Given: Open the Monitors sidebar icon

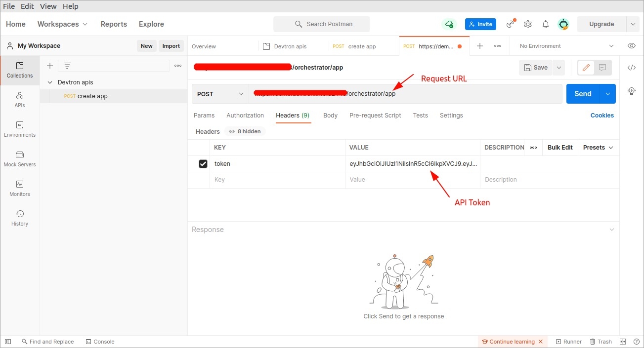Looking at the screenshot, I should (x=20, y=189).
